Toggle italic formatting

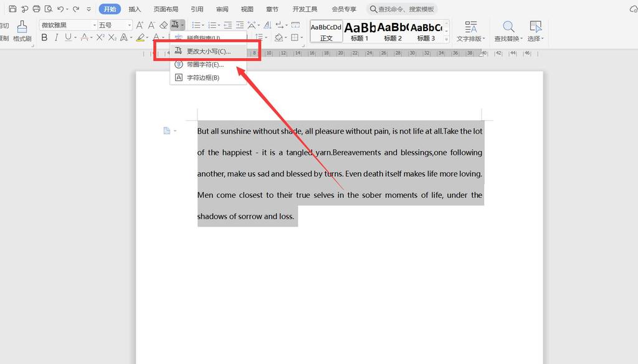tap(56, 38)
